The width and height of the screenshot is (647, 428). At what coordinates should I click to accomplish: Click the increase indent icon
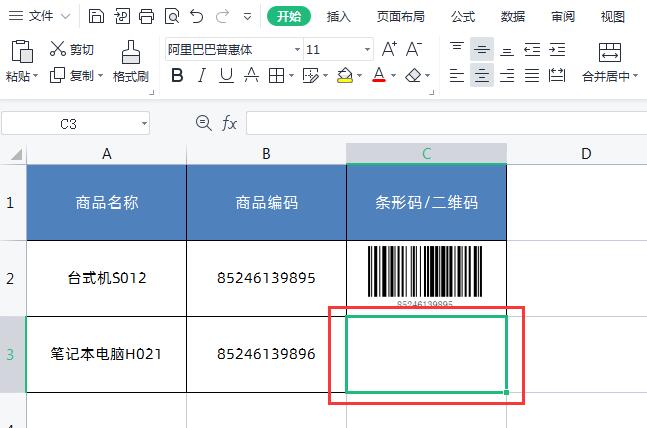[557, 49]
